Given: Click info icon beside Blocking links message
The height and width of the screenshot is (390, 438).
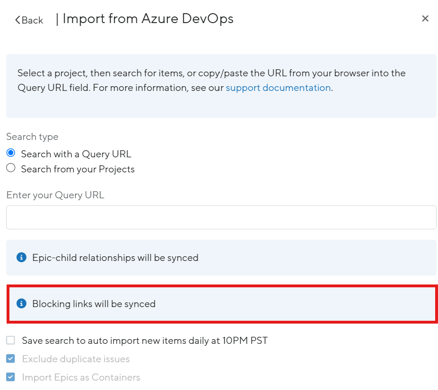Looking at the screenshot, I should (21, 303).
